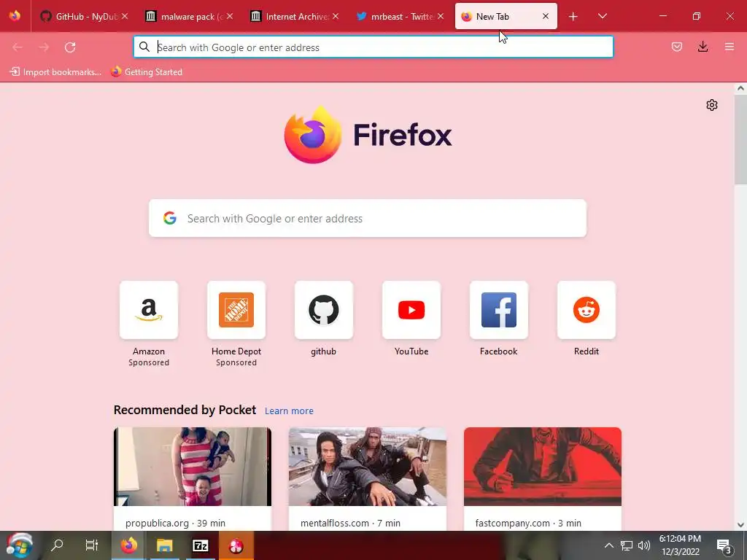747x560 pixels.
Task: Open the Firefox application menu
Action: (x=729, y=47)
